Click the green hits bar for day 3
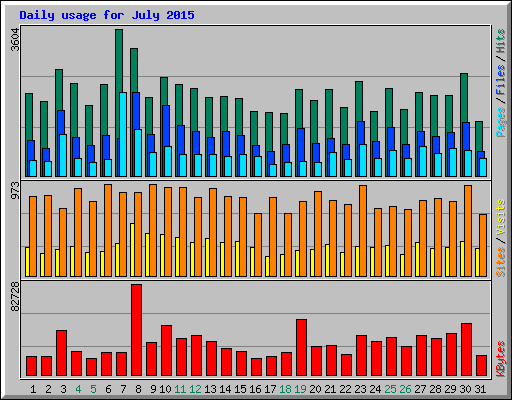 59,90
